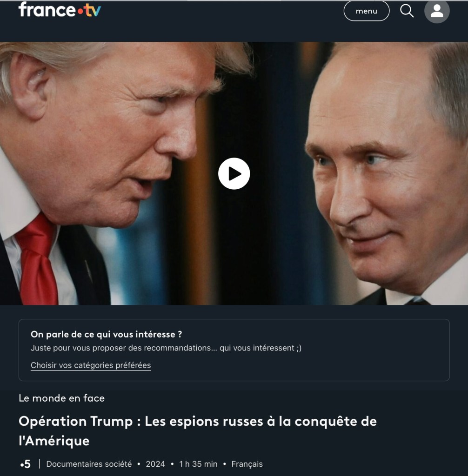Click the On parle de ce qui vous intéresse heading
This screenshot has width=468, height=476.
point(107,334)
